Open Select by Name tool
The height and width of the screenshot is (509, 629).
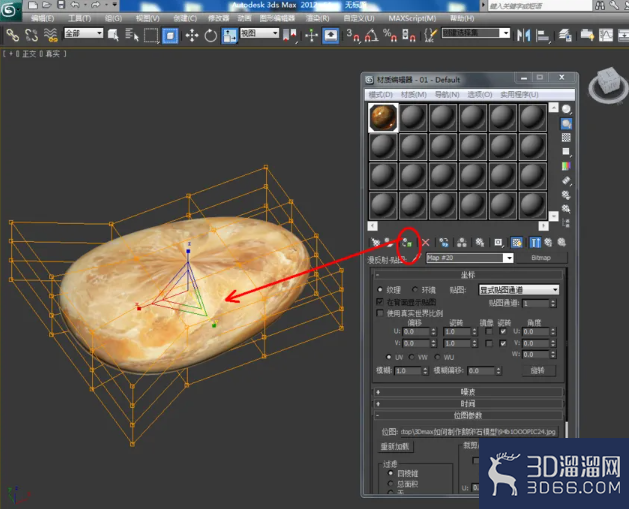[132, 35]
